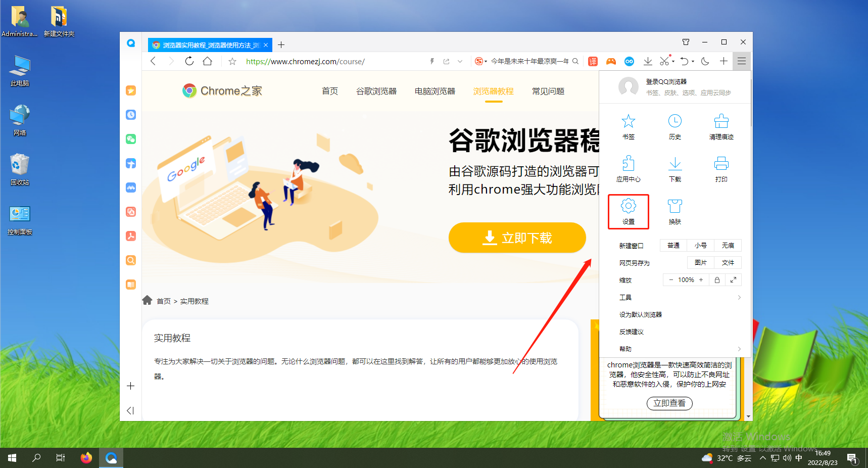This screenshot has height=468, width=868.
Task: Click the sidebar PDF tool icon
Action: click(x=131, y=236)
